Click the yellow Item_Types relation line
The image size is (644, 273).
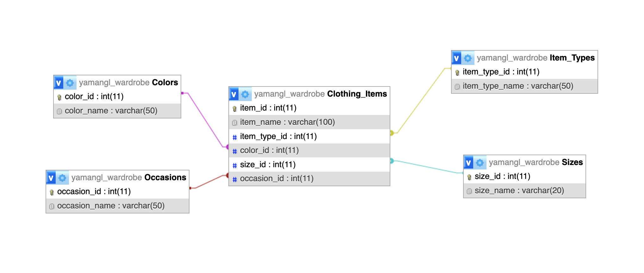(421, 101)
